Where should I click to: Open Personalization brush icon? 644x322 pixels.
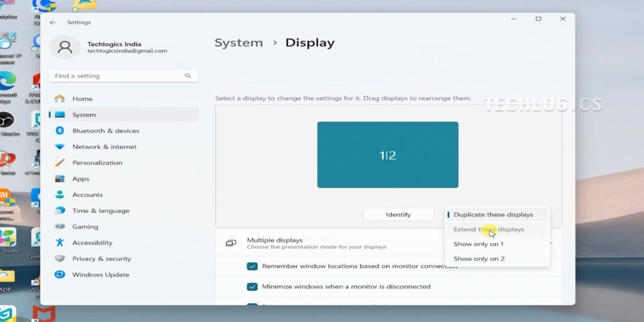pos(60,163)
